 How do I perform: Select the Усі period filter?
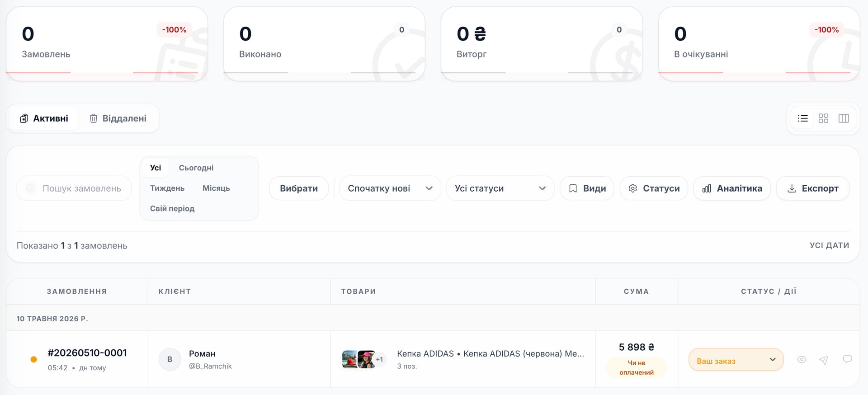click(156, 168)
